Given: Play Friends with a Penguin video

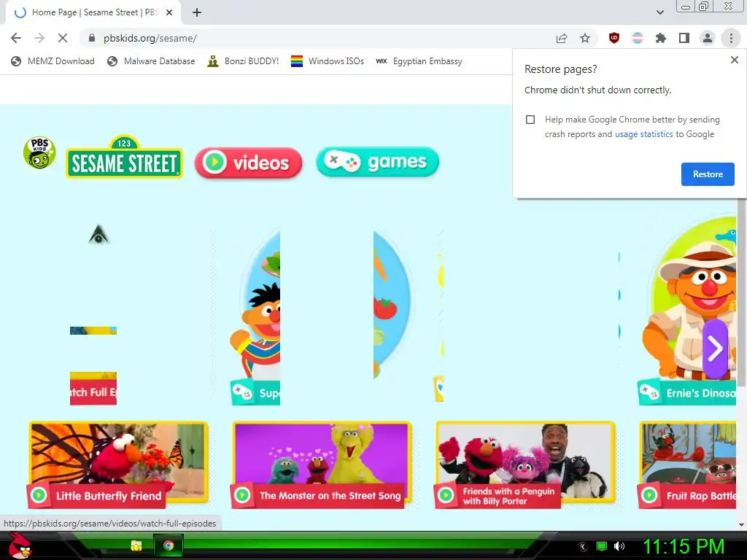Looking at the screenshot, I should click(525, 464).
